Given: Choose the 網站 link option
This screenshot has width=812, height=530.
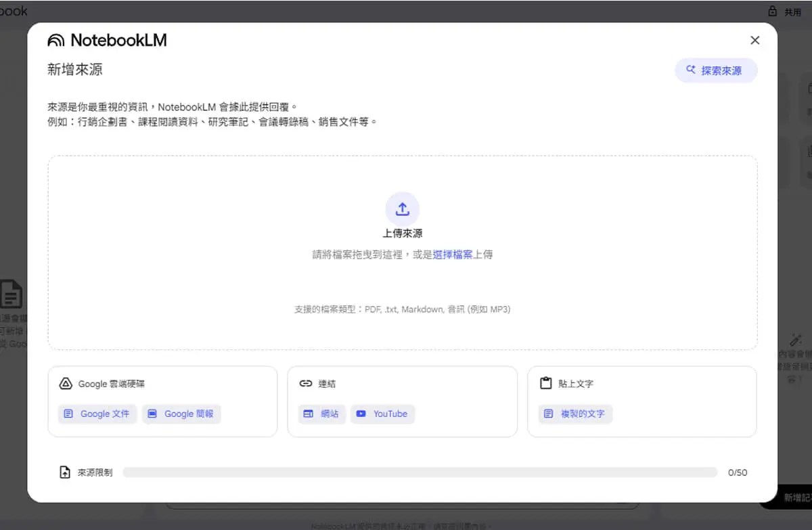Looking at the screenshot, I should click(322, 414).
